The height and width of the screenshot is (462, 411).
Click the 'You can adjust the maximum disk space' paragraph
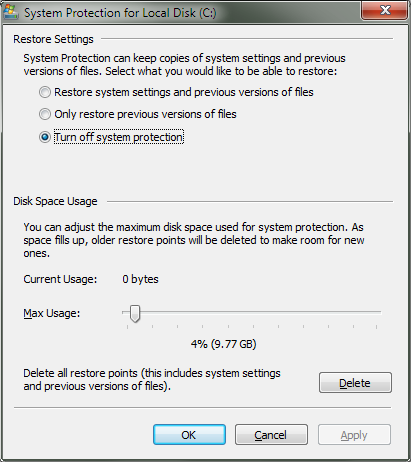pyautogui.click(x=194, y=240)
